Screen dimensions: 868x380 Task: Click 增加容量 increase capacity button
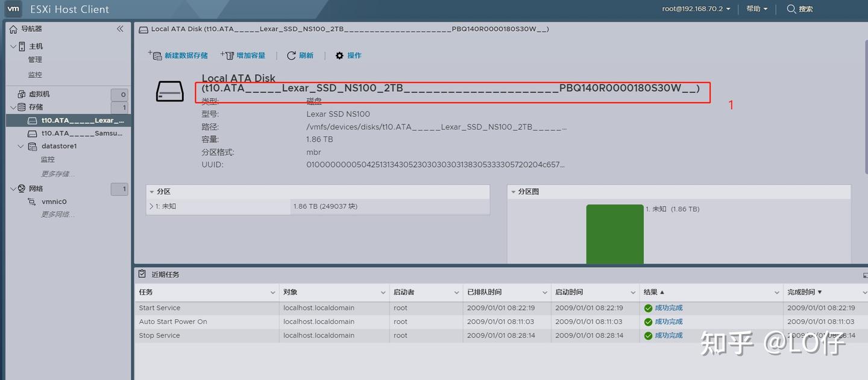tap(243, 55)
